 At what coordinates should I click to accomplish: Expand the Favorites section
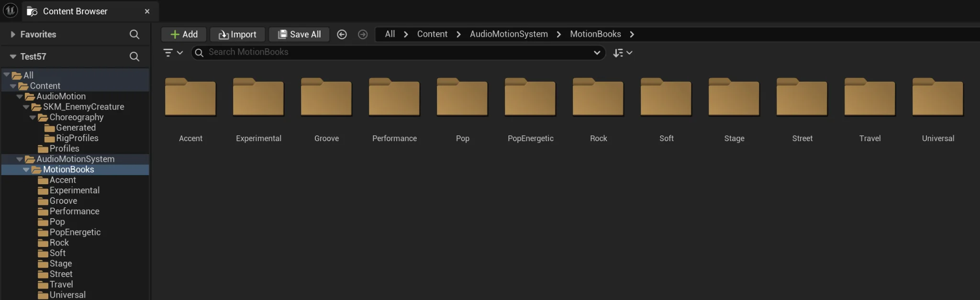click(13, 34)
